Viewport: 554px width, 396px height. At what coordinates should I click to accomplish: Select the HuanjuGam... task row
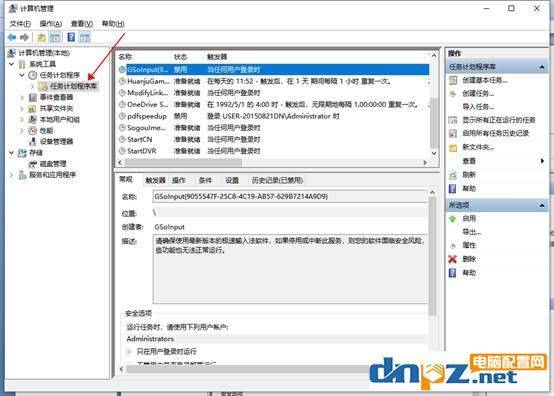coord(273,81)
